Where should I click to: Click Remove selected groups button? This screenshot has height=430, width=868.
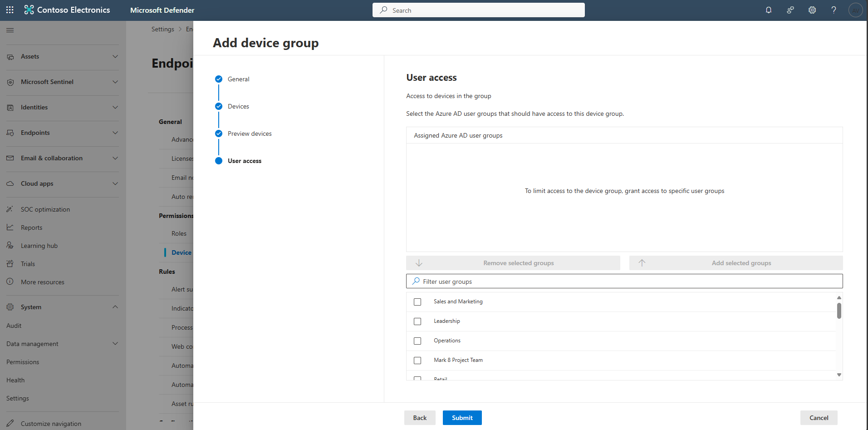point(513,263)
